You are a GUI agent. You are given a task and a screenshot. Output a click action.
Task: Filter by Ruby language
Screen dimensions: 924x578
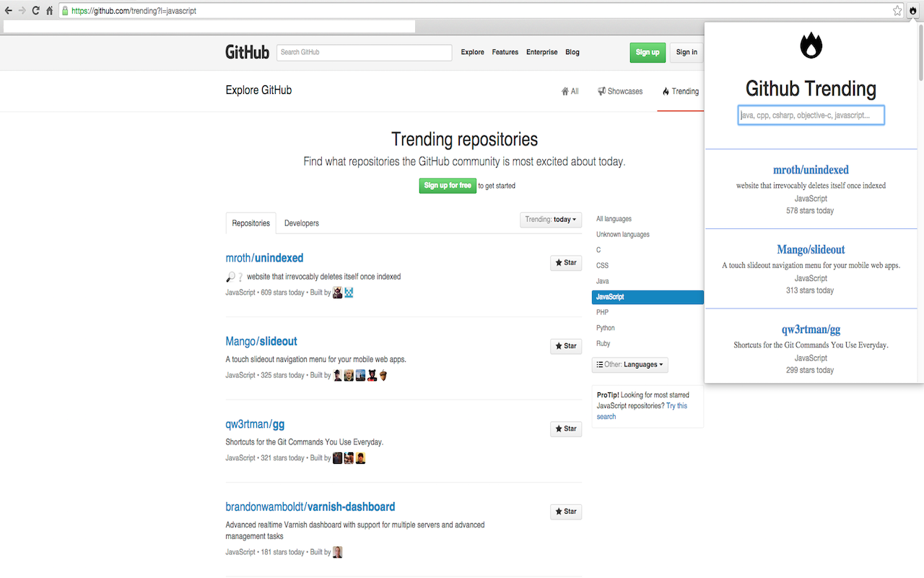(603, 344)
